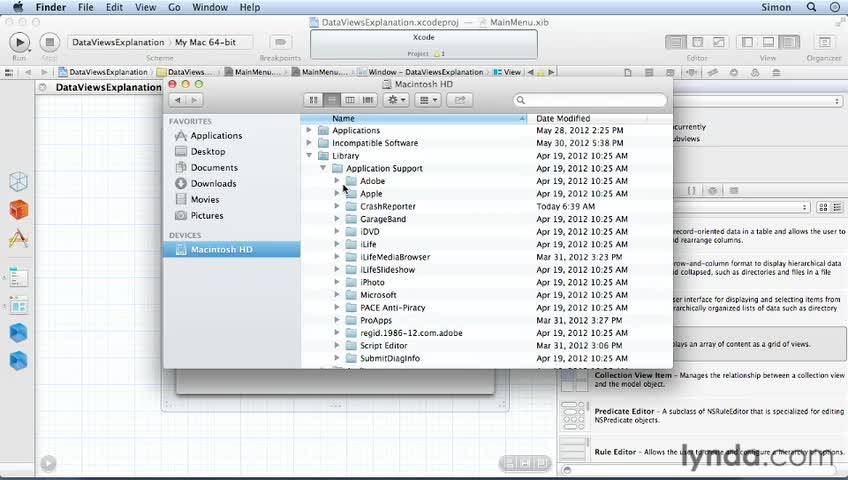Open Finder Arrange items dropdown

coord(428,100)
